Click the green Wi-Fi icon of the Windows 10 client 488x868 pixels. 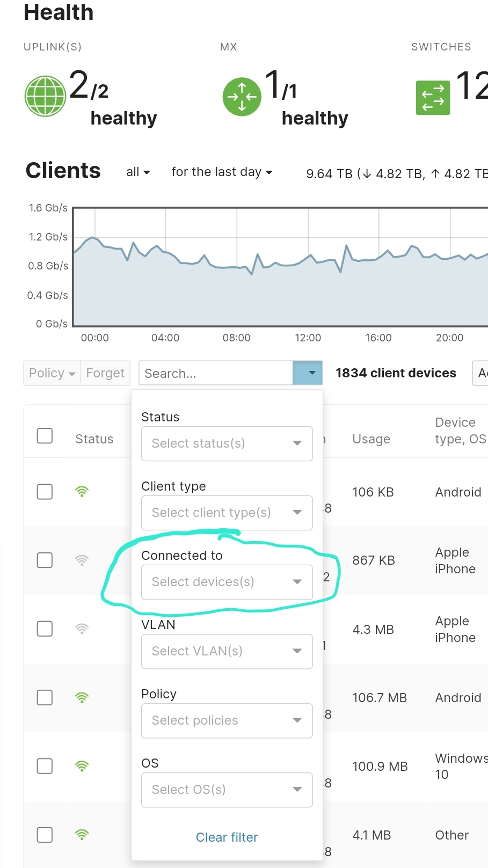[82, 766]
